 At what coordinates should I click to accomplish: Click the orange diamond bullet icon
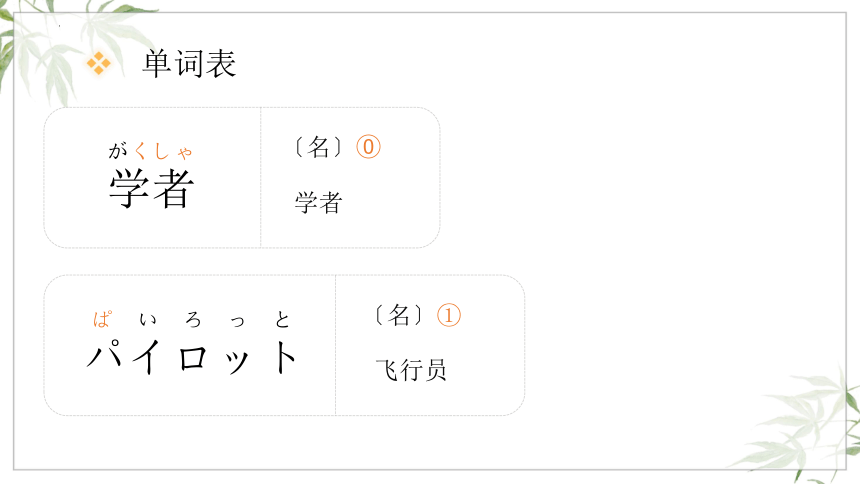[x=99, y=63]
